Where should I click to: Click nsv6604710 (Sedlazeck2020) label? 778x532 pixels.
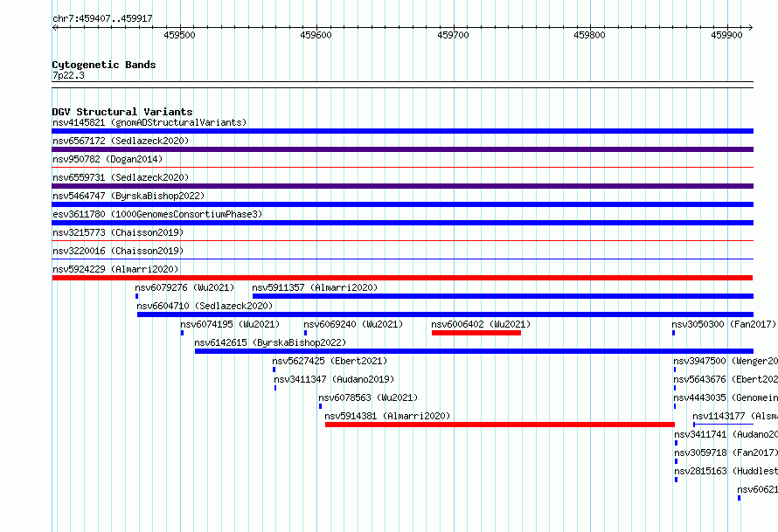click(205, 306)
